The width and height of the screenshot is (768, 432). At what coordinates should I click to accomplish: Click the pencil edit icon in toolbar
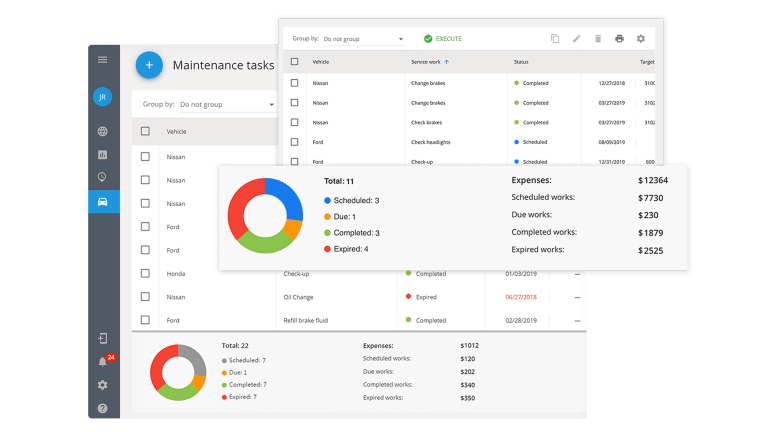pyautogui.click(x=576, y=39)
